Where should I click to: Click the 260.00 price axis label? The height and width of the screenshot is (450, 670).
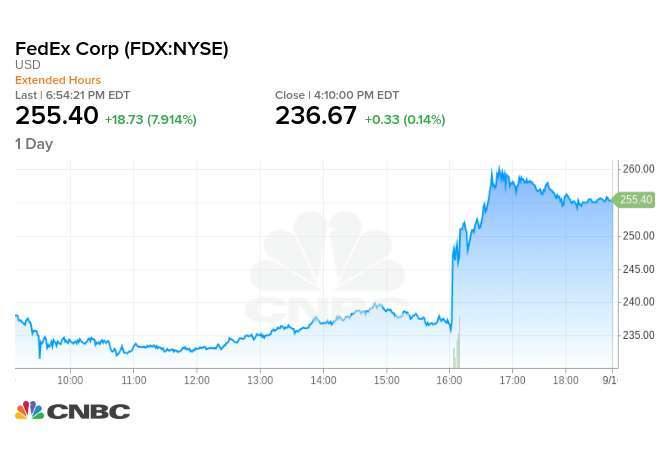pyautogui.click(x=638, y=169)
